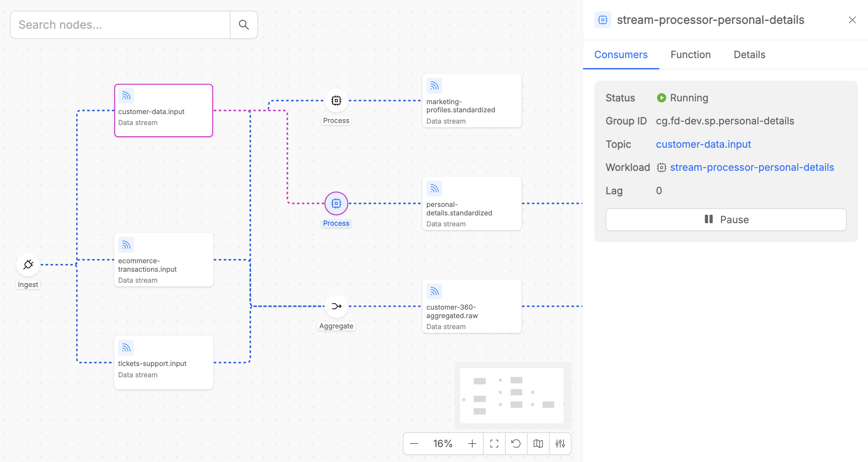Viewport: 868px width, 462px height.
Task: Select the highlighted Process node icon
Action: (x=336, y=204)
